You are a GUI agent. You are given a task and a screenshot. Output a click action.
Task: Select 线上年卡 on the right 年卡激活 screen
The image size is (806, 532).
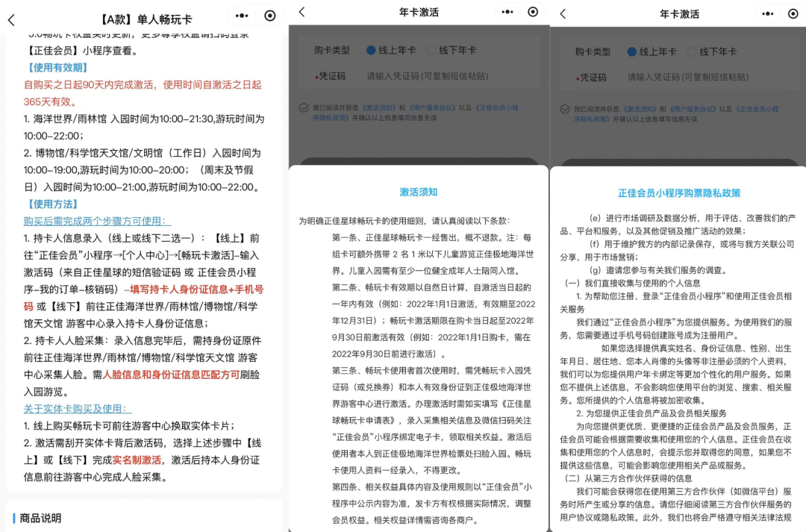[x=652, y=52]
